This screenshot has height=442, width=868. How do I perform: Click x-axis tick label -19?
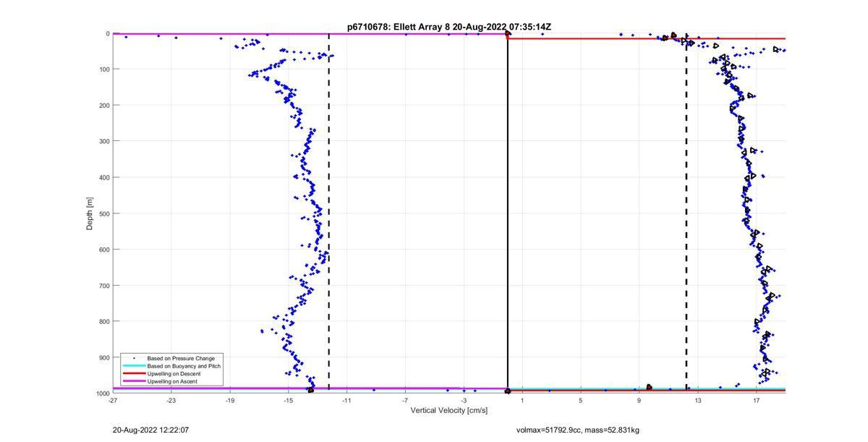pyautogui.click(x=230, y=400)
